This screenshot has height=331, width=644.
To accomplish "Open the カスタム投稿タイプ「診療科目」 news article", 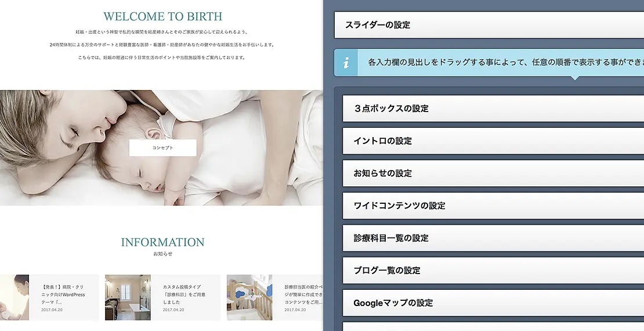I will click(x=184, y=294).
